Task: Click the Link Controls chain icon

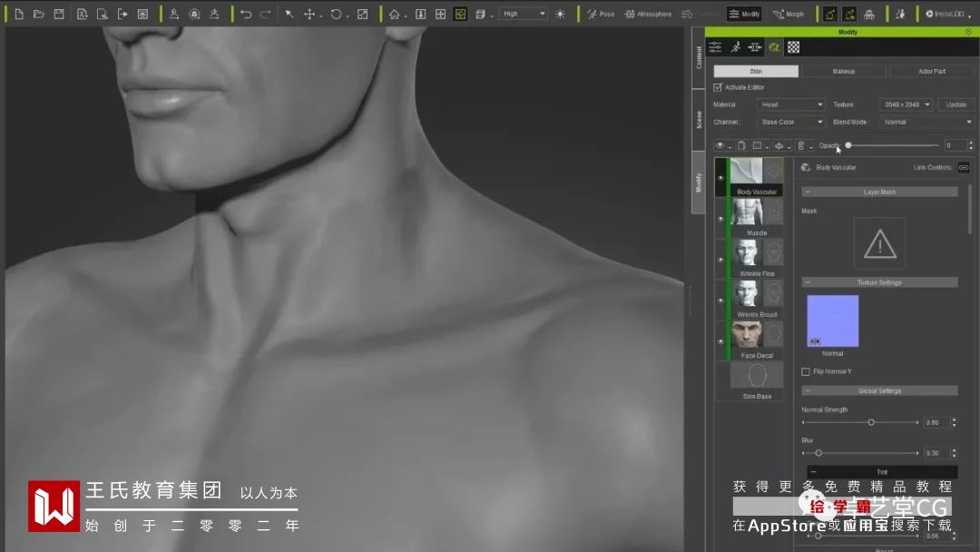Action: 963,168
